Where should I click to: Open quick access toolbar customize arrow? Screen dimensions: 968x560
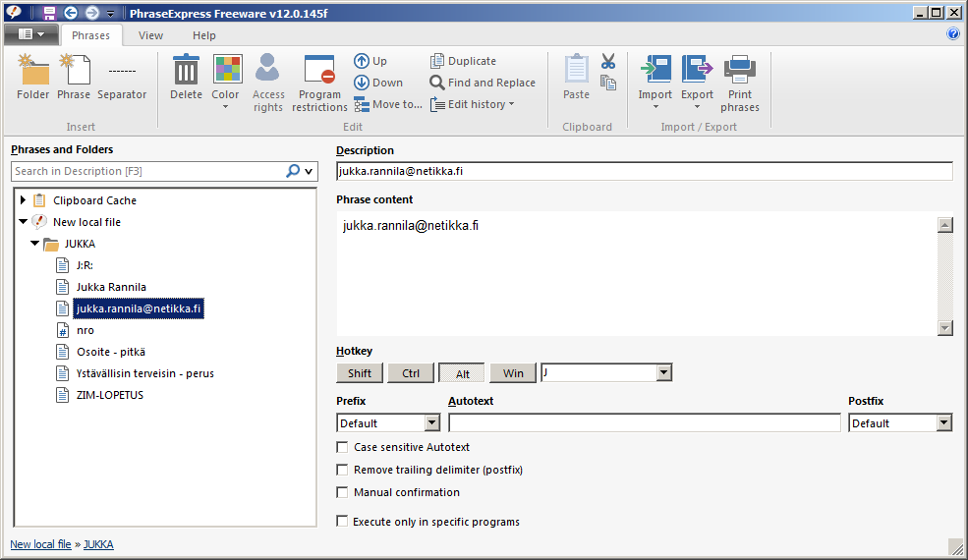(110, 13)
